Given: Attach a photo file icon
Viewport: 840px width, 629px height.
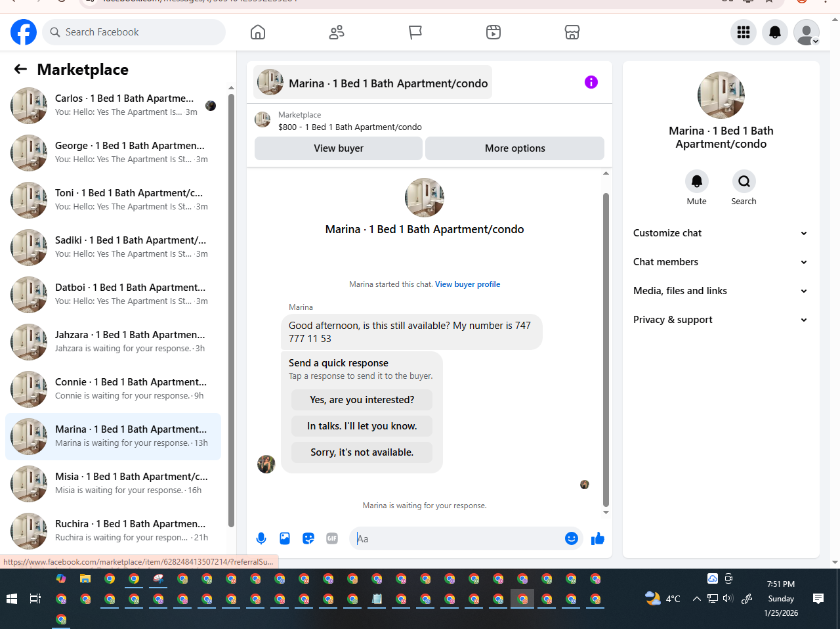Looking at the screenshot, I should coord(285,538).
